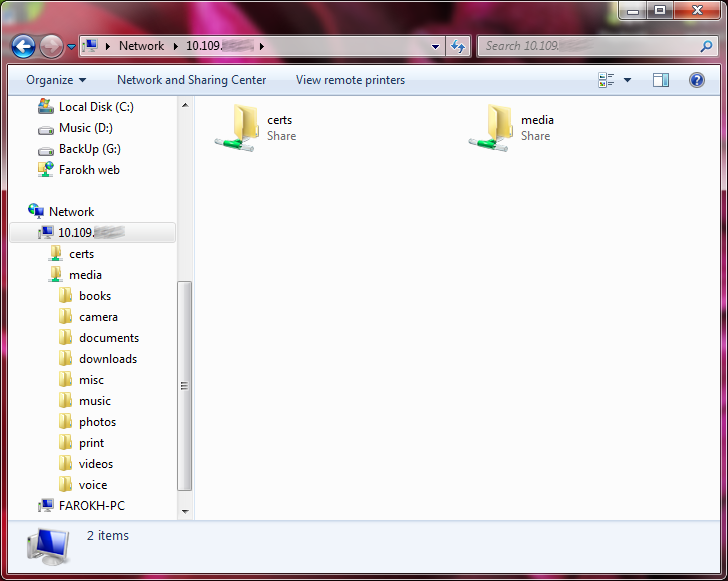Click the books folder icon
Screen dimensions: 728x581
pyautogui.click(x=65, y=295)
